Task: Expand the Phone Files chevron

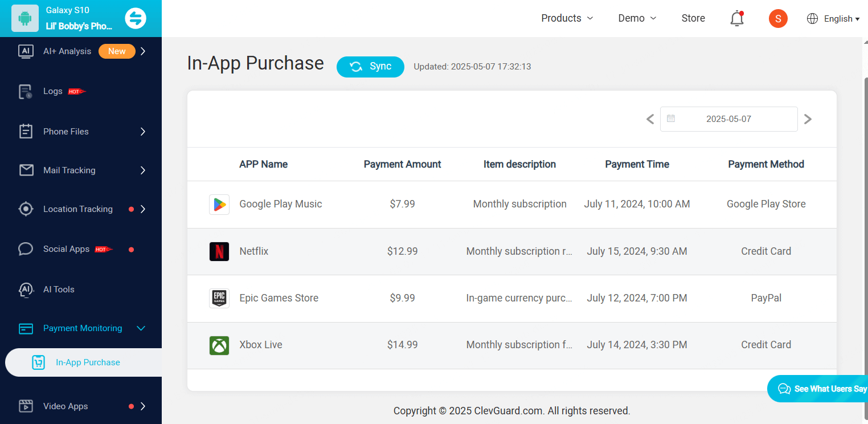Action: pos(143,132)
